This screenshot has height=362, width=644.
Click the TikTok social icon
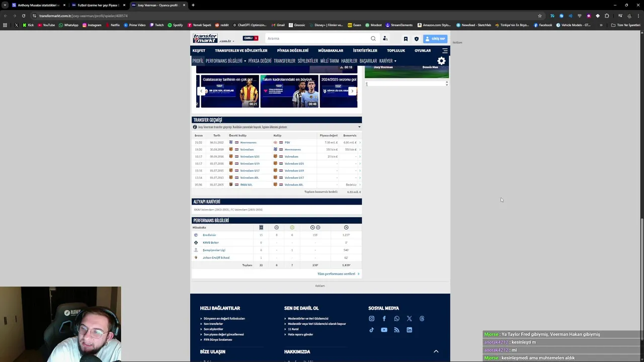click(x=371, y=330)
